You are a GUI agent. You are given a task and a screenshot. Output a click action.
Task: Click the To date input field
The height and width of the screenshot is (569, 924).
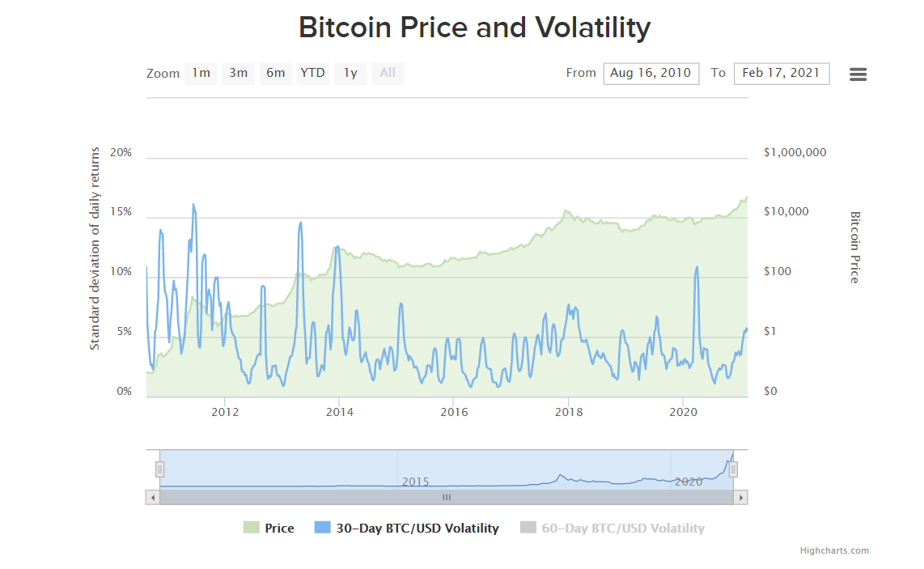click(x=781, y=73)
